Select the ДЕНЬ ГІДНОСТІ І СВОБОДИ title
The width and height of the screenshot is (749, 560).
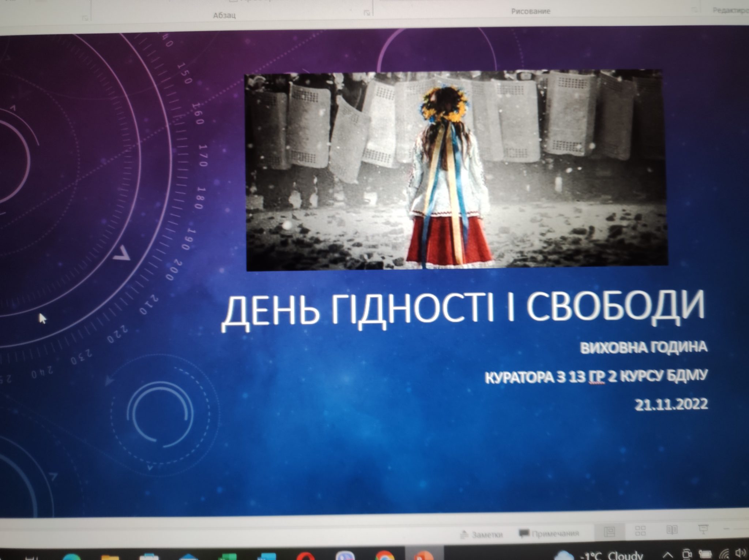463,311
